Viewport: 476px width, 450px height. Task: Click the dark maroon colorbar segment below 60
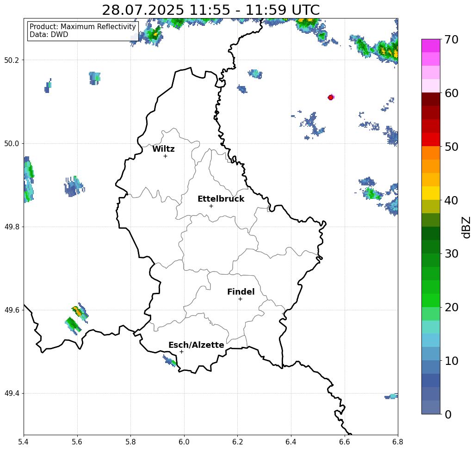[431, 99]
